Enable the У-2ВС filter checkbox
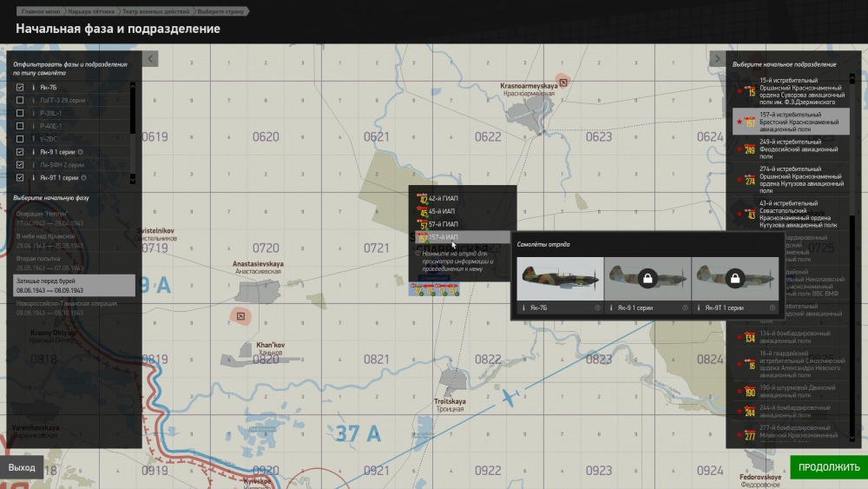Image resolution: width=868 pixels, height=489 pixels. click(20, 139)
